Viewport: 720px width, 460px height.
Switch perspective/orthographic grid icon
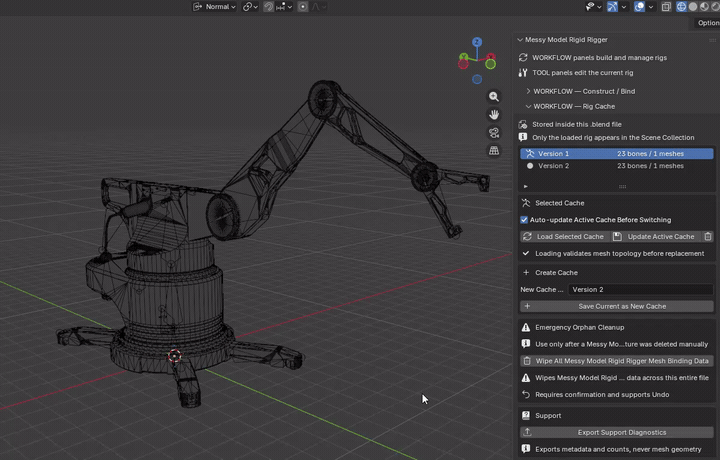[494, 151]
